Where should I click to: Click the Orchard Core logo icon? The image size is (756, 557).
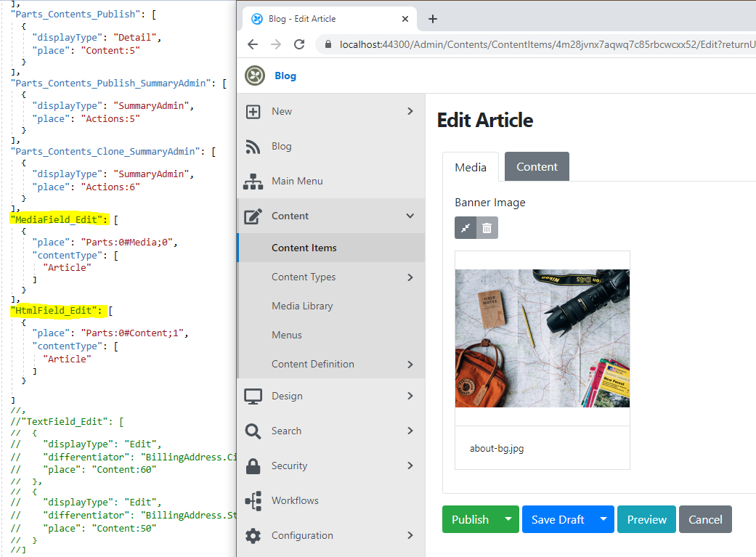pos(255,76)
